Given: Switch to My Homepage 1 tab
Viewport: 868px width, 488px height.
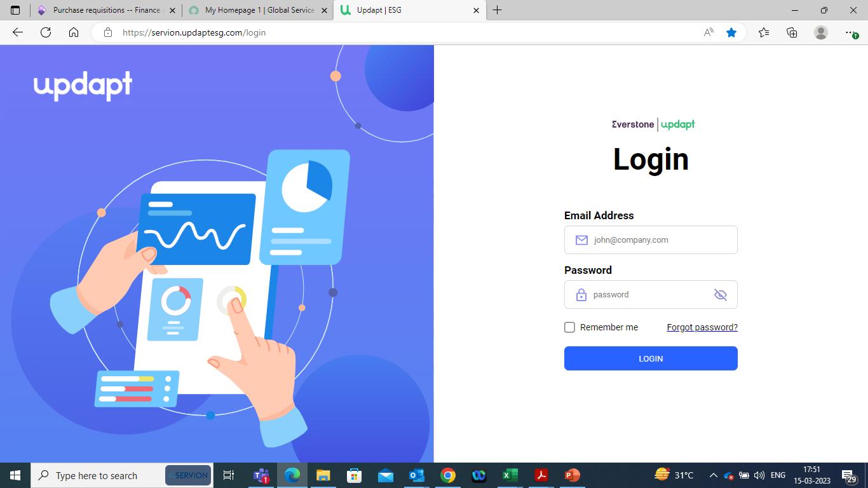Looking at the screenshot, I should (x=258, y=10).
